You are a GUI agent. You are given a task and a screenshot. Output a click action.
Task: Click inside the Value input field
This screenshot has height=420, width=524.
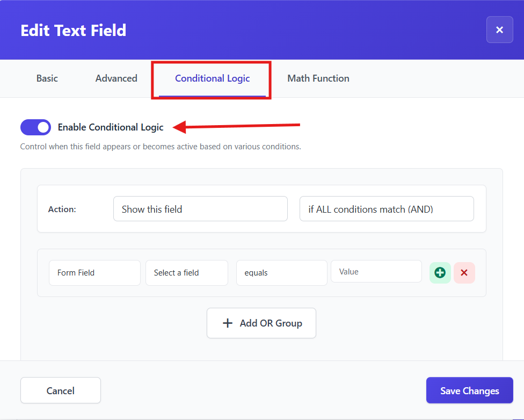pos(376,271)
